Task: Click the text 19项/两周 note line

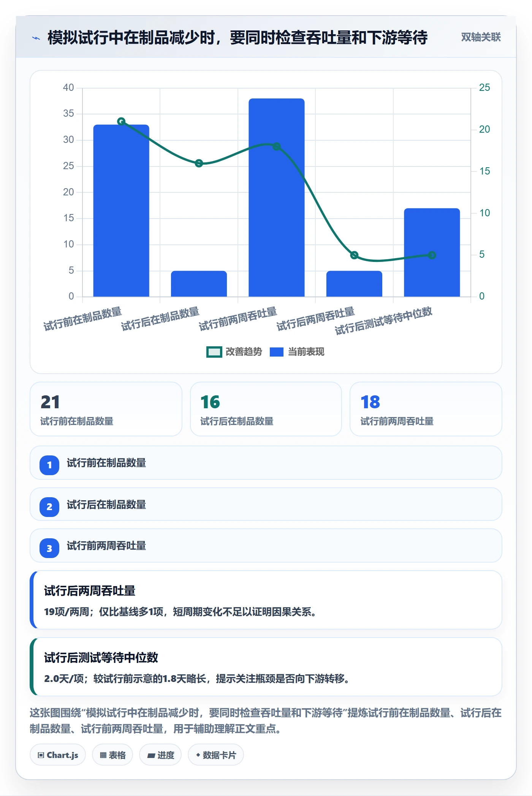Action: pyautogui.click(x=180, y=612)
